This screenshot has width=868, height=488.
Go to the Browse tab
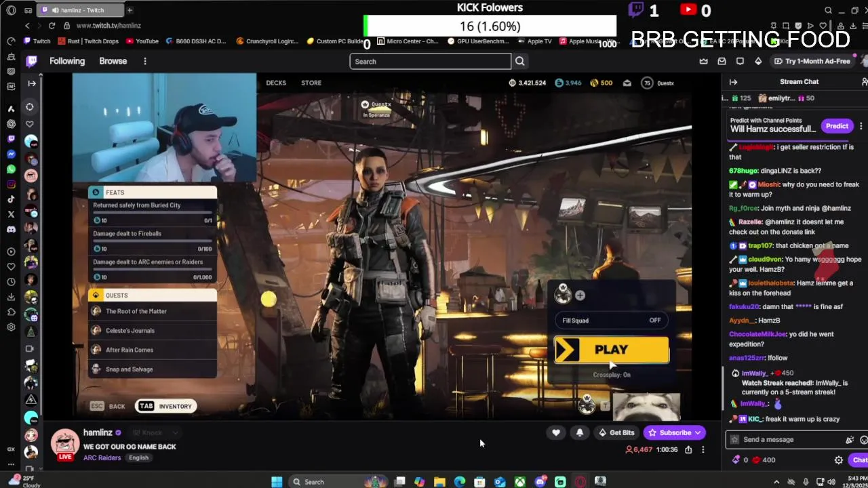(x=113, y=61)
